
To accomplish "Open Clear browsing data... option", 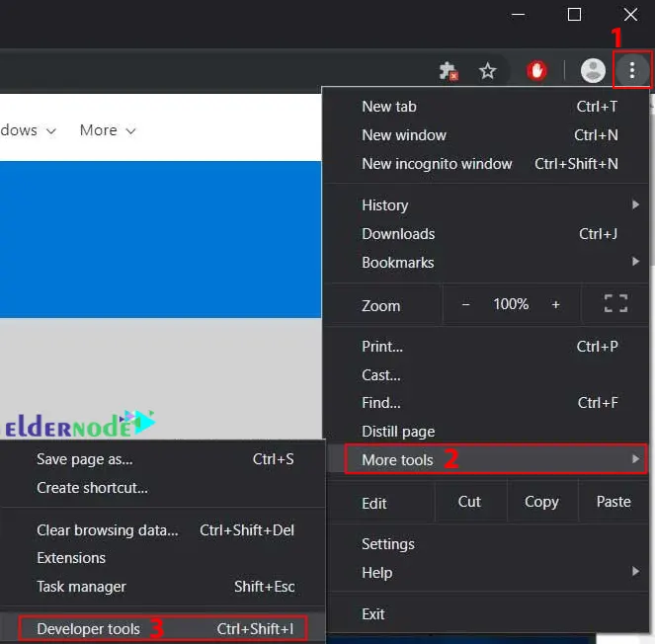I will 163,530.
